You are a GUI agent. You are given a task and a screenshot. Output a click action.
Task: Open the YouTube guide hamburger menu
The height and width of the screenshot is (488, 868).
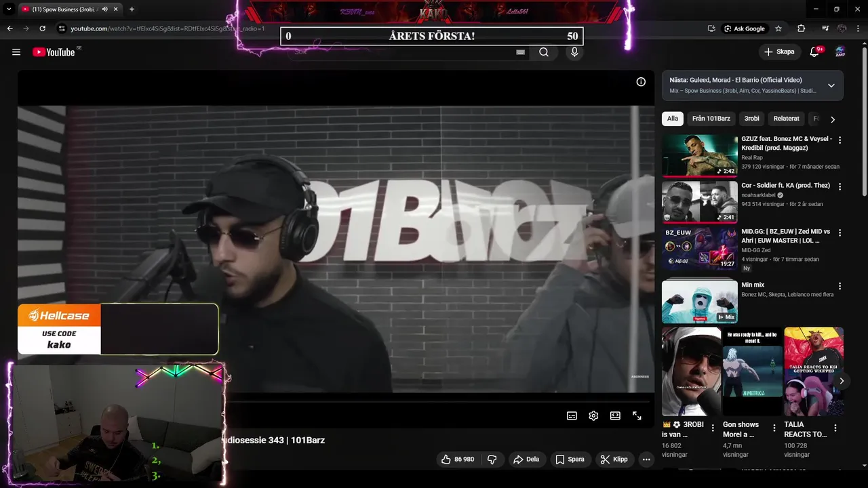16,52
